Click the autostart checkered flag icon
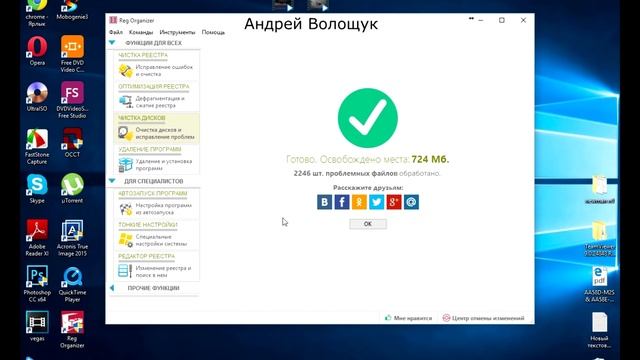 coord(126,209)
